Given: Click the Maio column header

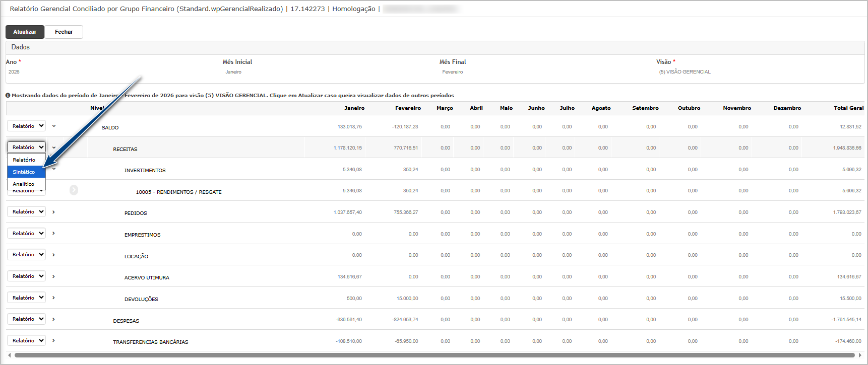Looking at the screenshot, I should click(506, 108).
